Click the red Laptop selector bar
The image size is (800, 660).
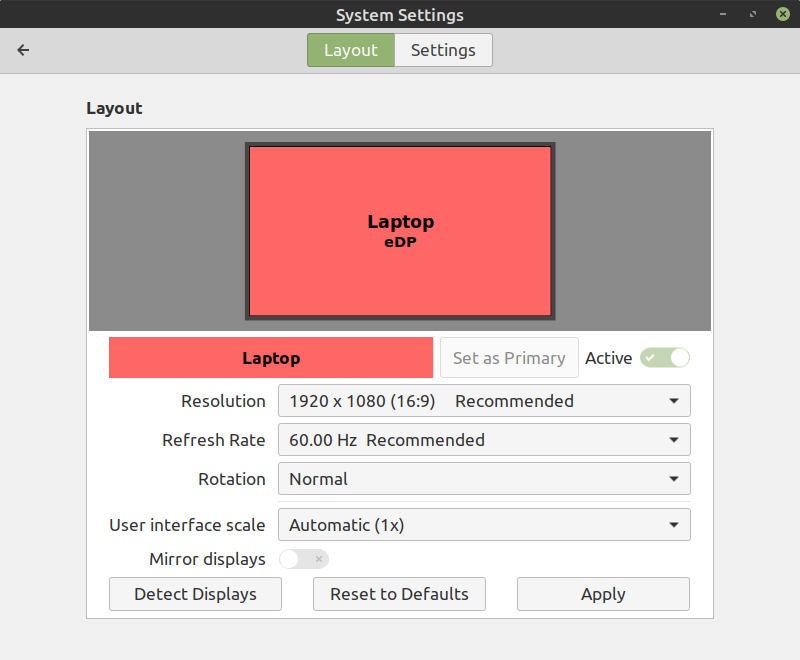point(270,357)
